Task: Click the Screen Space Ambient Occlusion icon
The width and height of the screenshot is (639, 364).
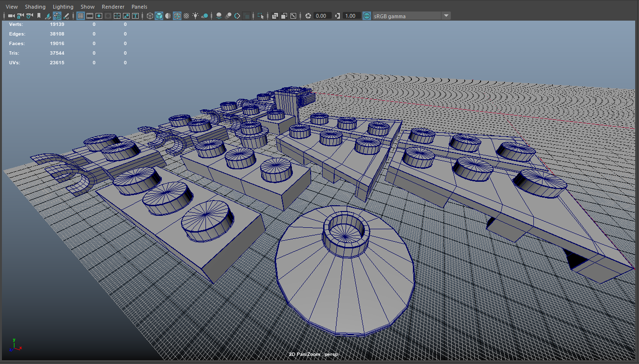Action: click(219, 16)
